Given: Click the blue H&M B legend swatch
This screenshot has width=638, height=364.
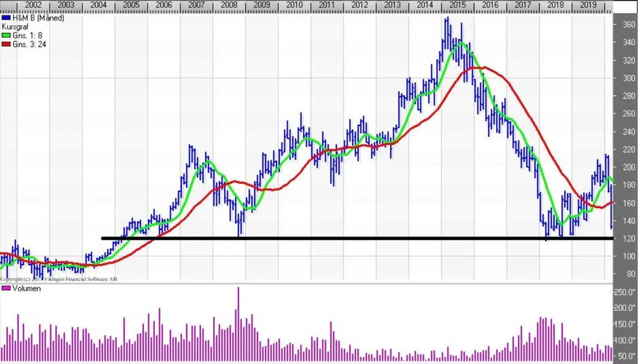Looking at the screenshot, I should coord(5,18).
